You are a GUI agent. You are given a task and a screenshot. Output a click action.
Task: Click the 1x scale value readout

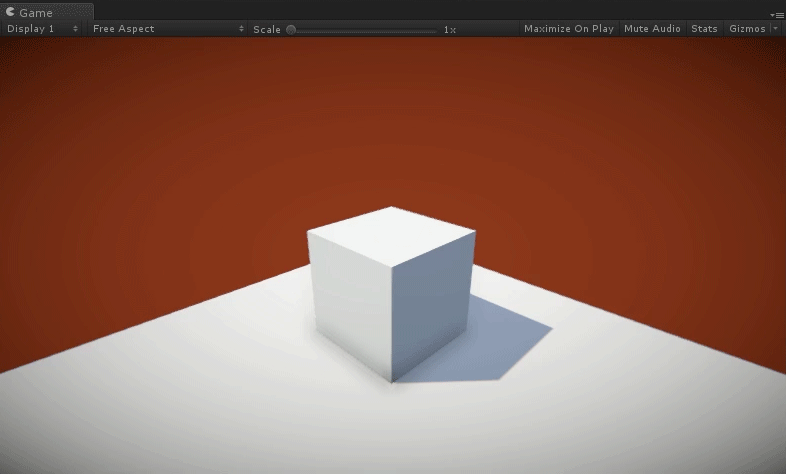click(x=450, y=30)
